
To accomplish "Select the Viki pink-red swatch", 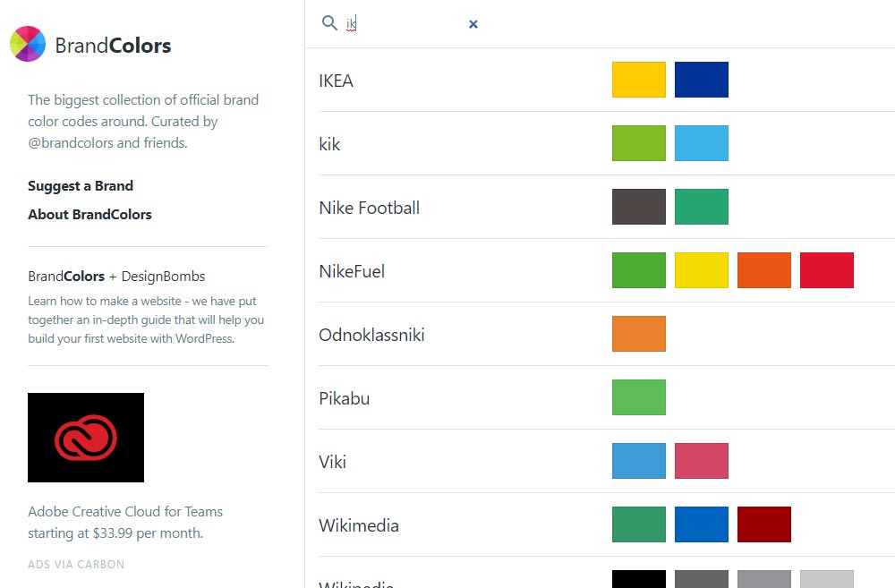I will coord(702,461).
